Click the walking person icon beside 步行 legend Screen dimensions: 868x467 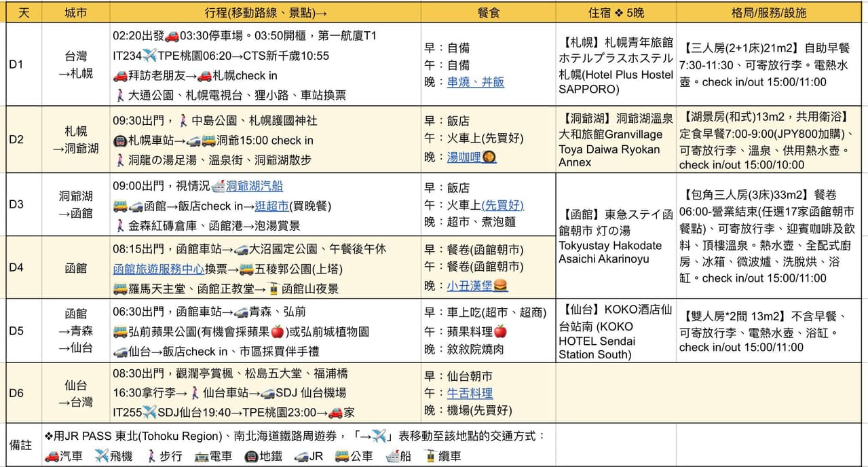(x=151, y=457)
